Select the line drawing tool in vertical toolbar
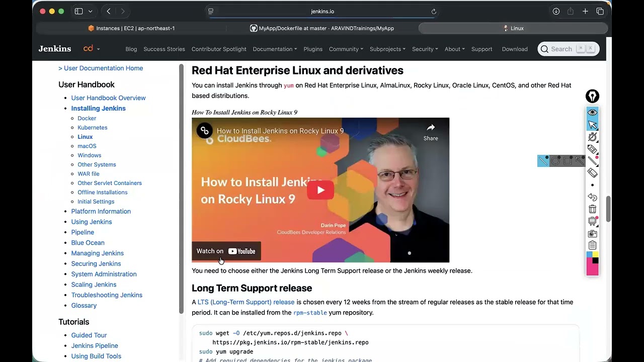 592,161
